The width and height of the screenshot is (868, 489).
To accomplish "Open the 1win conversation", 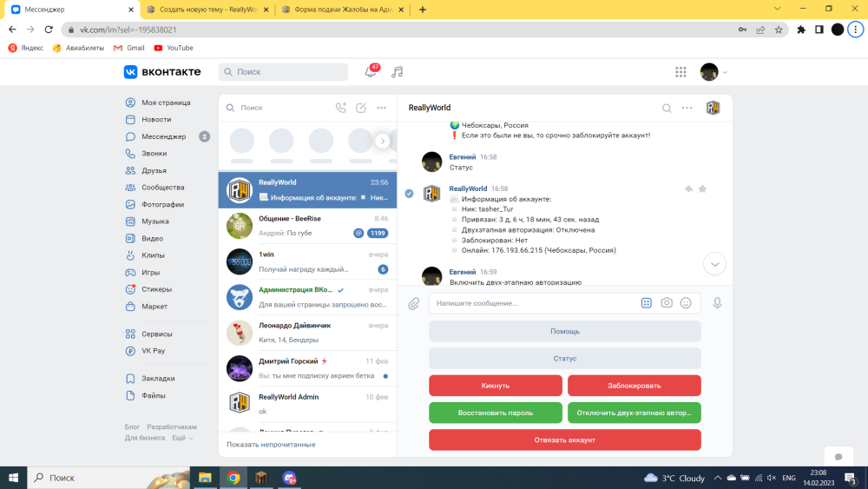I will point(308,262).
